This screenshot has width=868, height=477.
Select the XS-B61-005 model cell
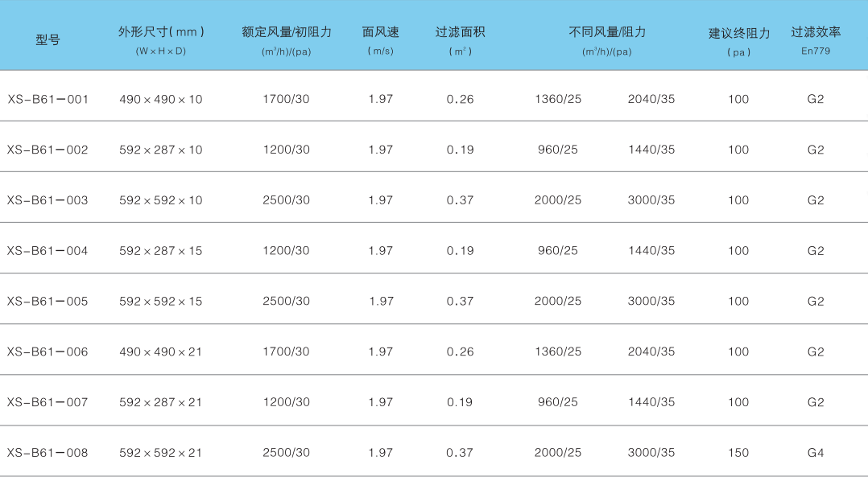point(48,301)
